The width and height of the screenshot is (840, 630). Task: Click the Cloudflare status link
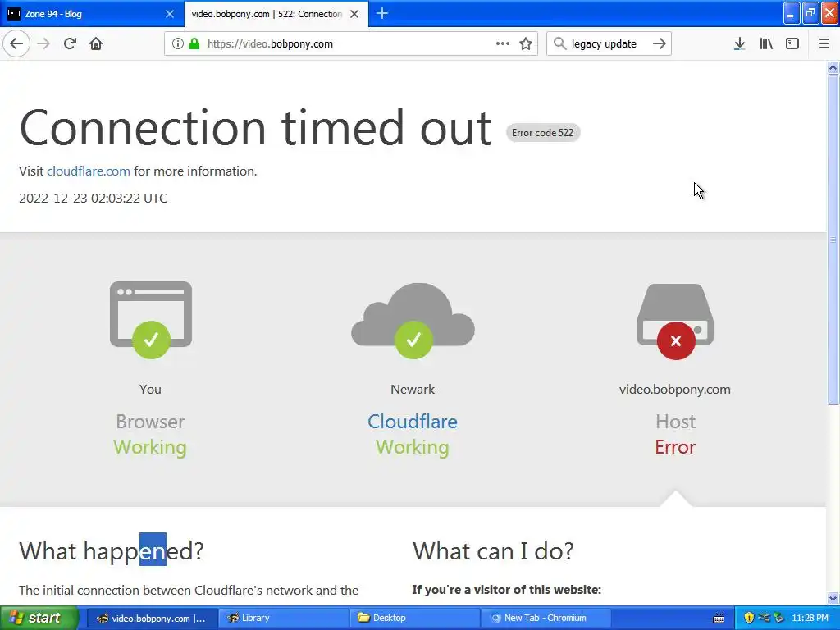pos(413,422)
